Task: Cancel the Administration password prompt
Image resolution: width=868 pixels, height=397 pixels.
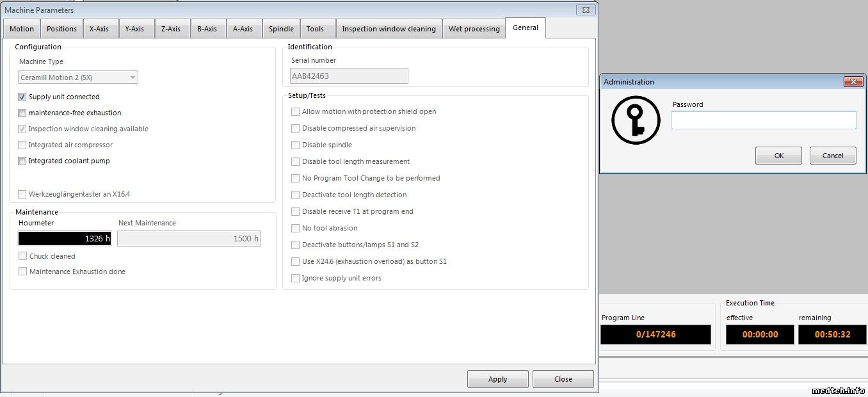Action: (x=832, y=156)
